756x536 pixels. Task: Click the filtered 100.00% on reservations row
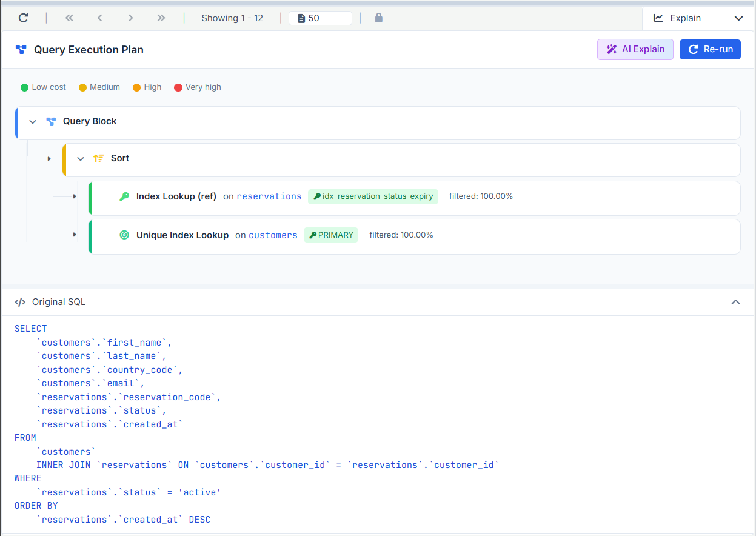coord(481,196)
